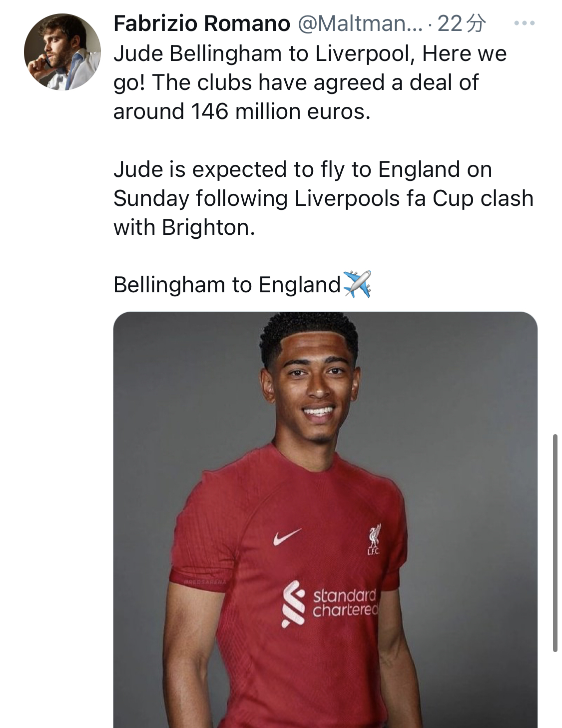This screenshot has height=728, width=562.
Task: Tap the "Bellingham to England" closing line
Action: [x=227, y=285]
